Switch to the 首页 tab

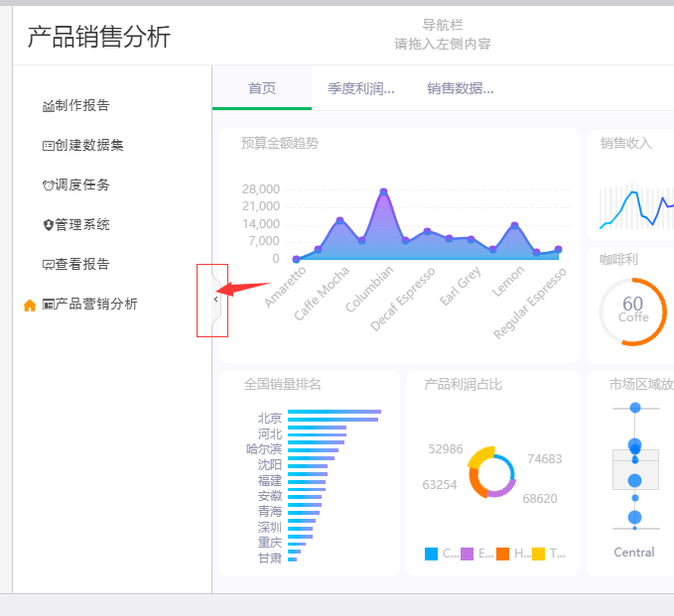pos(262,88)
